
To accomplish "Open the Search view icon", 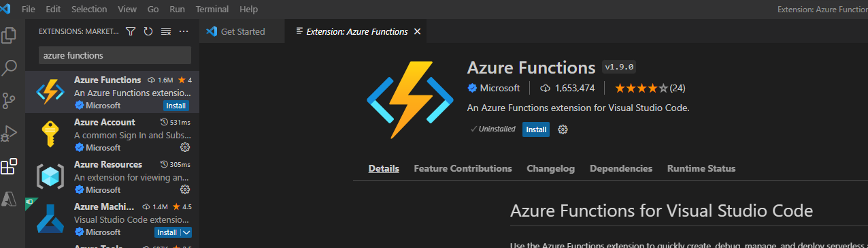I will tap(10, 68).
